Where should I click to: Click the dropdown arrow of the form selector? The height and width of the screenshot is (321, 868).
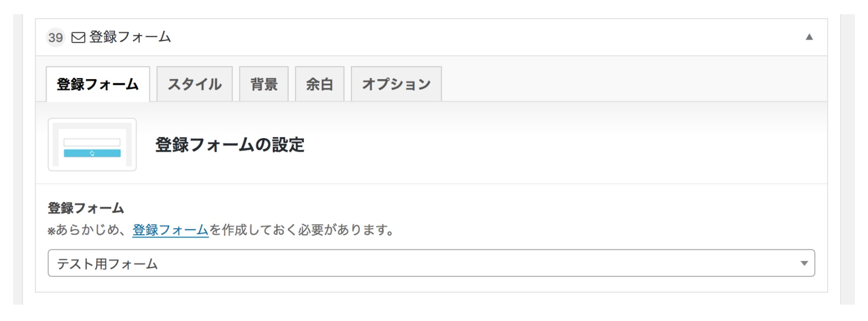[804, 263]
